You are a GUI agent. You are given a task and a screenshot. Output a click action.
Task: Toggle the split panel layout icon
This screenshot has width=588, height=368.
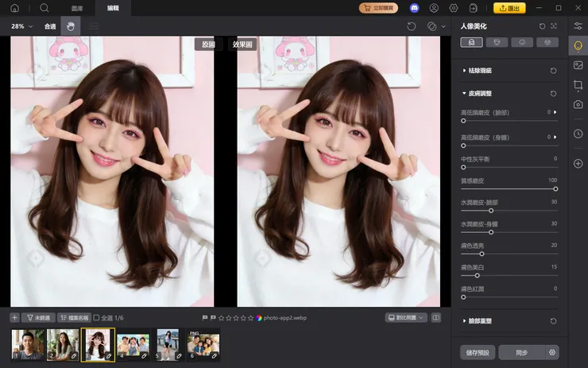[x=435, y=318]
